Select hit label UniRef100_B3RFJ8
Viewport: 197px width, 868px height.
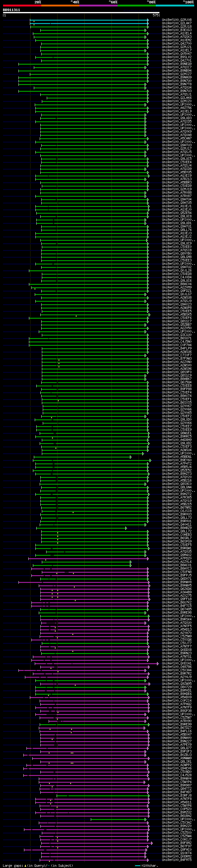click(177, 796)
